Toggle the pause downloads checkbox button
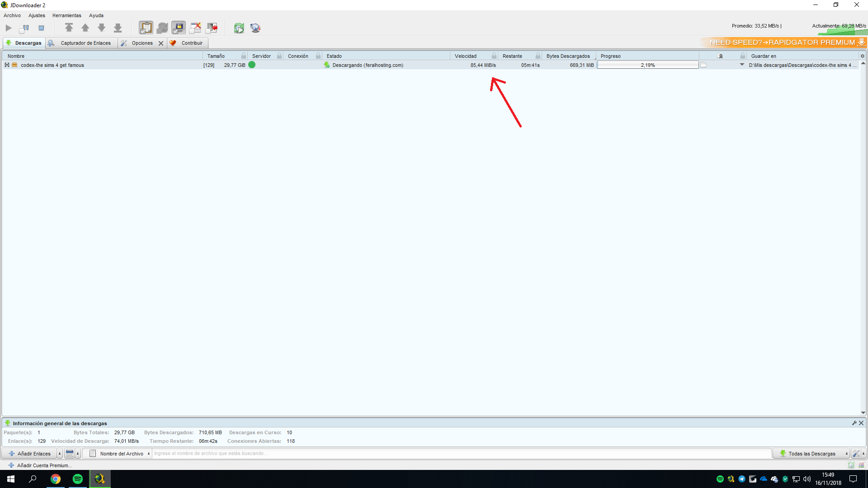Image resolution: width=868 pixels, height=488 pixels. [25, 28]
